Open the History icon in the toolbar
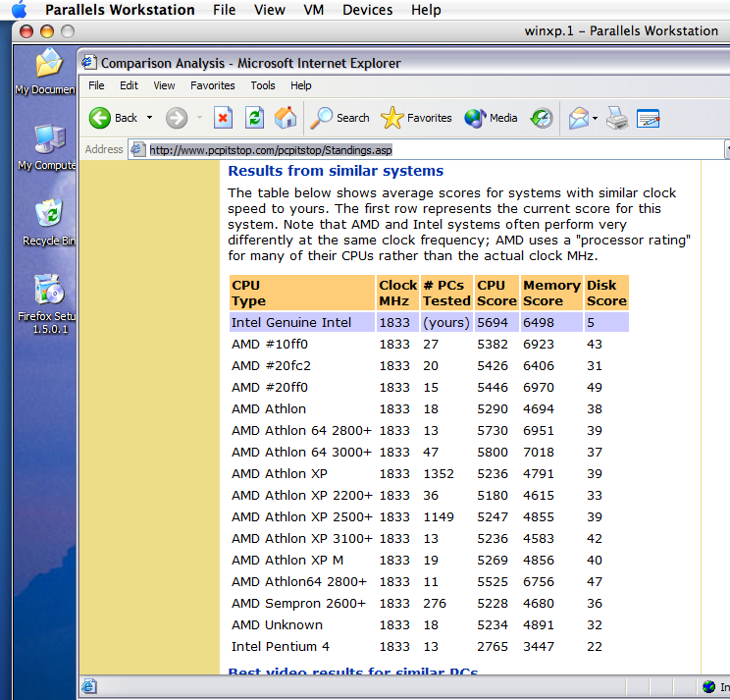Screen dimensions: 730x700 click(542, 118)
